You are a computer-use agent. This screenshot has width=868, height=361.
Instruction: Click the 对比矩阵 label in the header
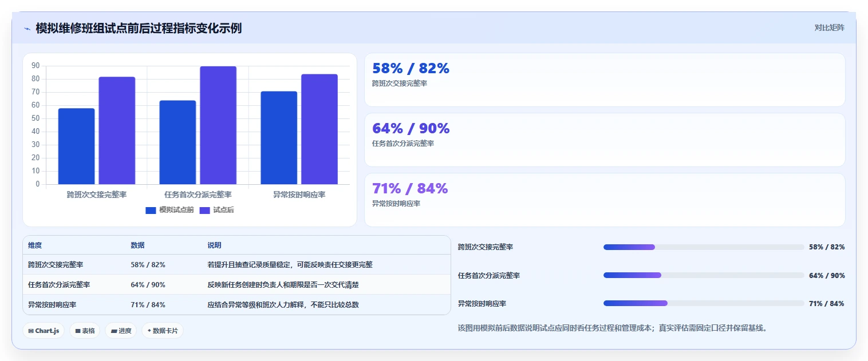829,27
